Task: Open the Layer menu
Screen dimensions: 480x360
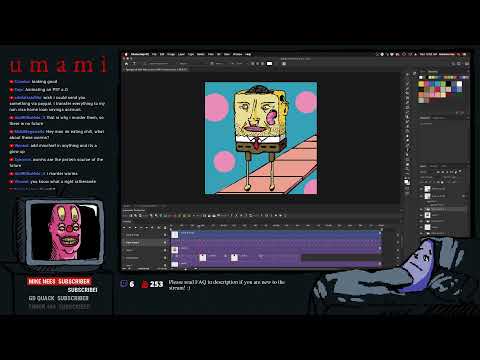Action: click(181, 54)
